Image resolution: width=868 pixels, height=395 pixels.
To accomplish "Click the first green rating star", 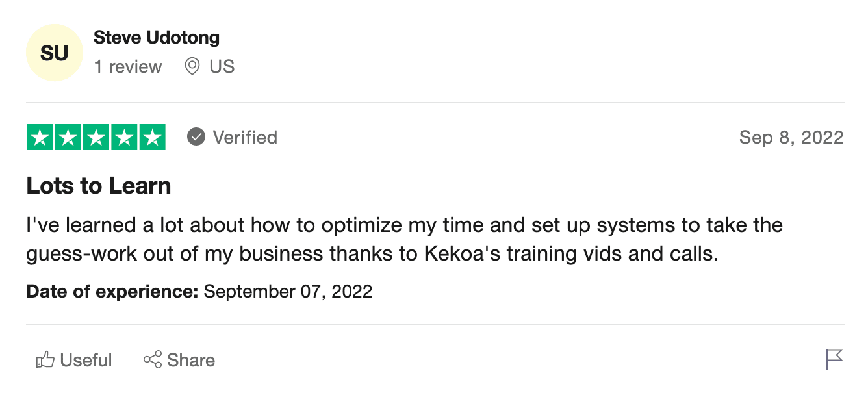I will [40, 137].
